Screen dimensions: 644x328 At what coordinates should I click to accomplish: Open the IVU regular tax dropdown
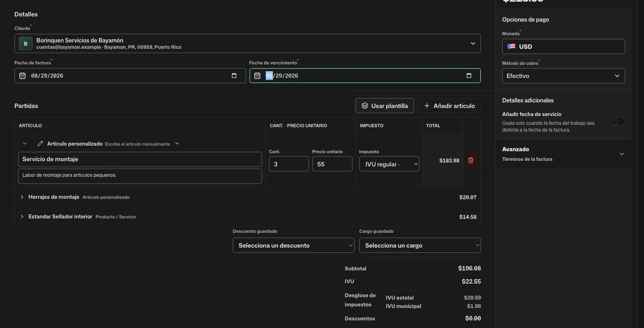[389, 164]
